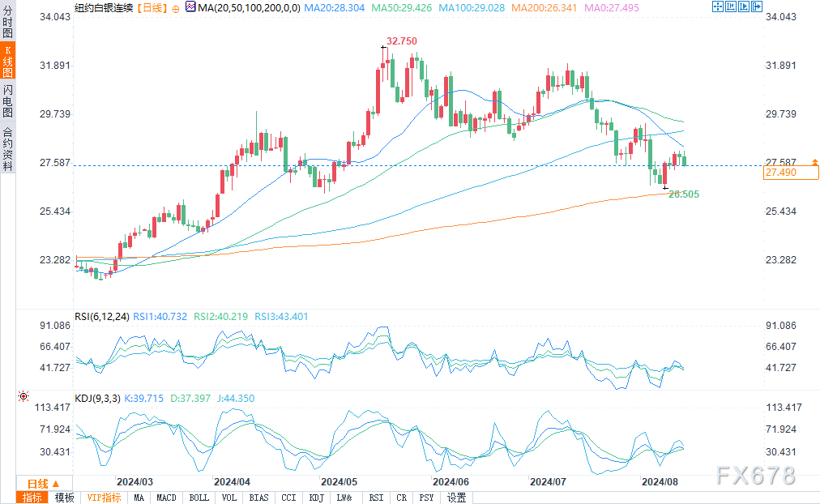Switch to the 模板 bottom tab
820x504 pixels.
tap(64, 498)
